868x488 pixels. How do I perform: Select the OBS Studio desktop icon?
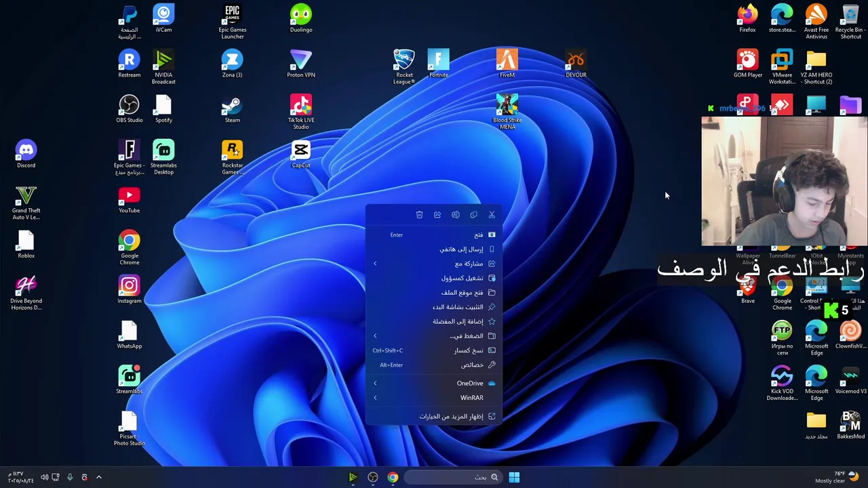(129, 109)
